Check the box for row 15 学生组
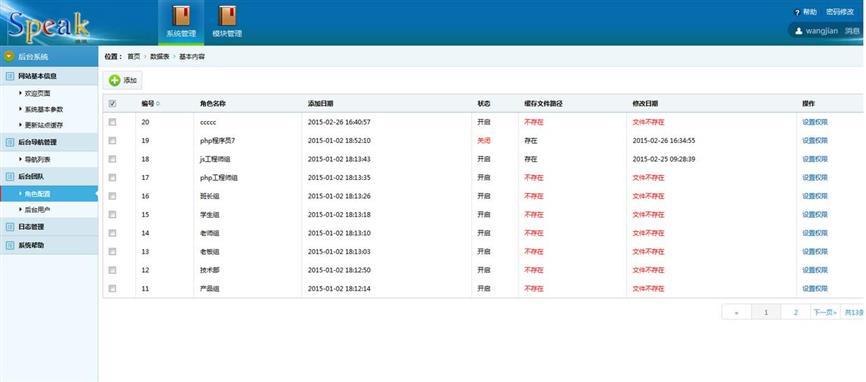Image resolution: width=866 pixels, height=382 pixels. point(113,214)
